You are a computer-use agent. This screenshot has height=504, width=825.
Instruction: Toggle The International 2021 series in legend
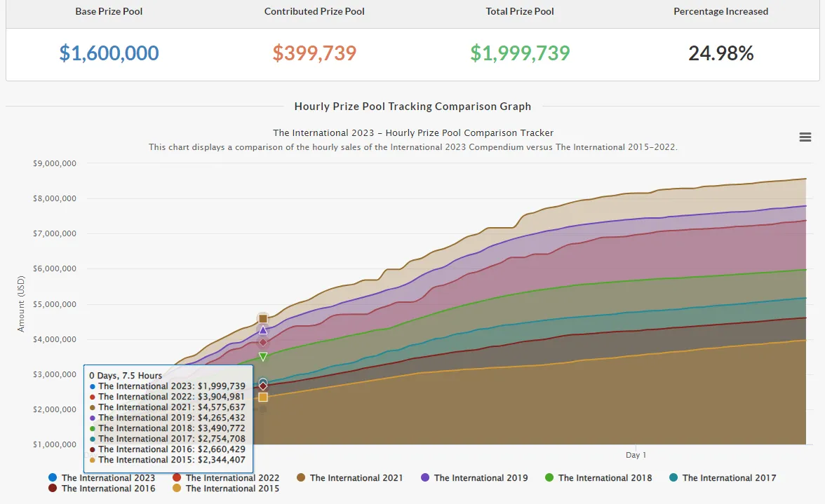point(350,478)
